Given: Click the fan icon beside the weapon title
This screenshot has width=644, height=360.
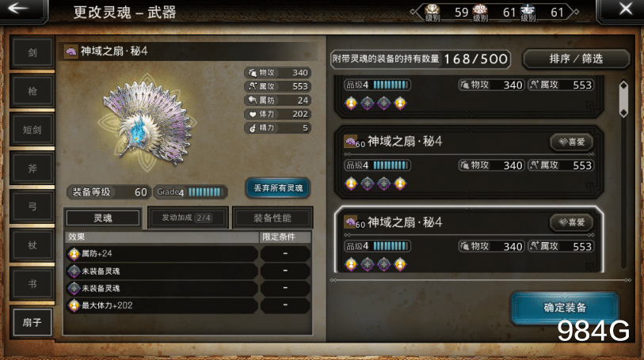Looking at the screenshot, I should click(71, 51).
